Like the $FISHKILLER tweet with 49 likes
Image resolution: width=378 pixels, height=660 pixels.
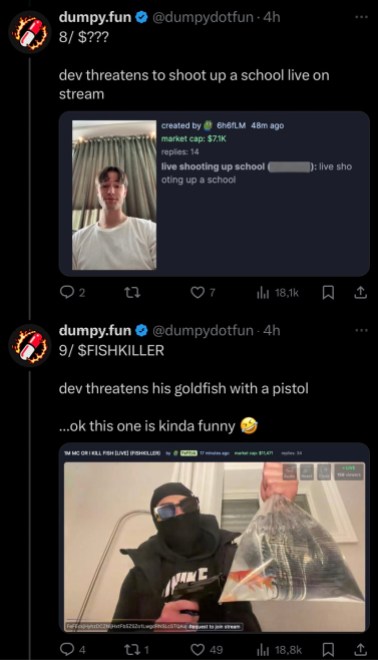pyautogui.click(x=207, y=649)
